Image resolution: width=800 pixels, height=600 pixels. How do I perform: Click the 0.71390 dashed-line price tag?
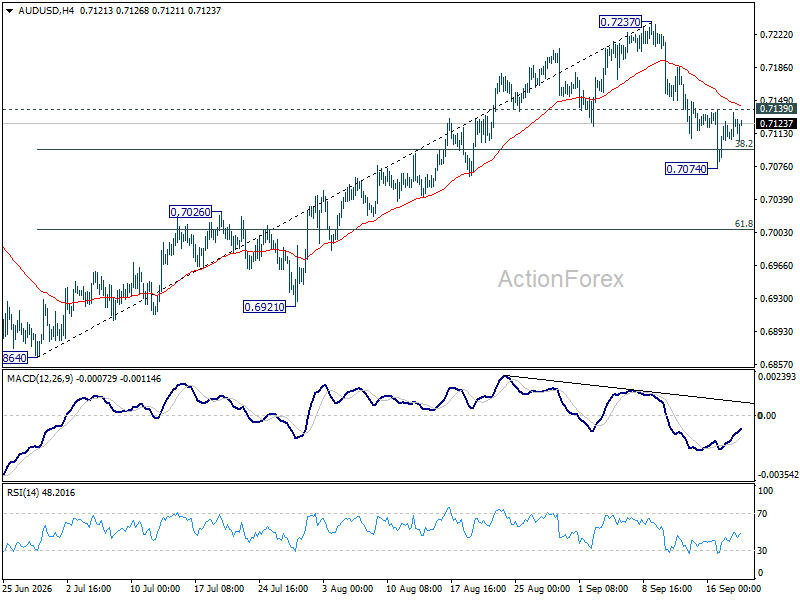[776, 109]
